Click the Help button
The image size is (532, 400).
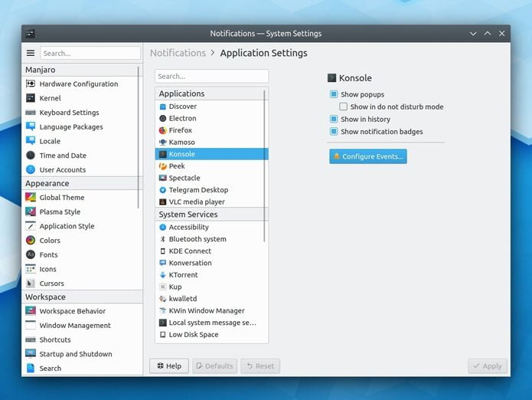point(169,366)
